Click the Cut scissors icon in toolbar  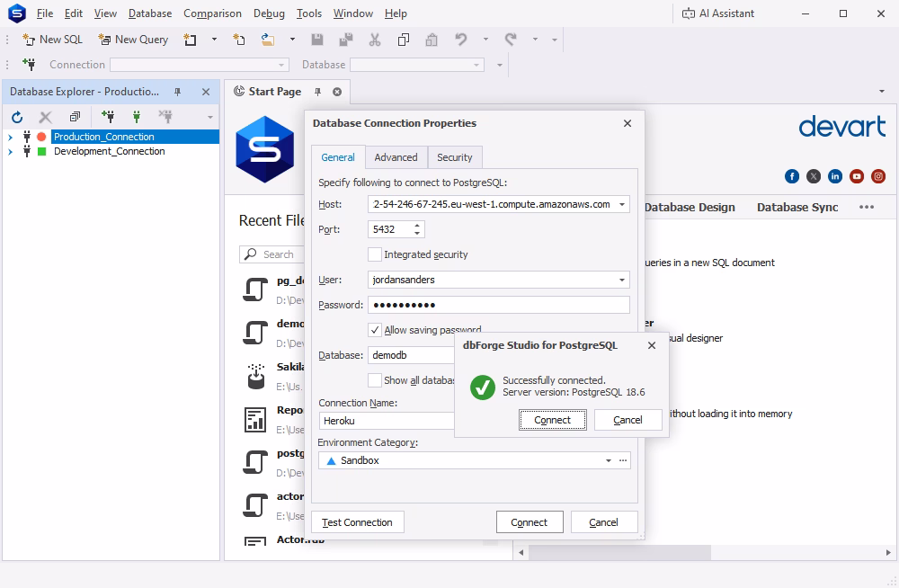[374, 39]
